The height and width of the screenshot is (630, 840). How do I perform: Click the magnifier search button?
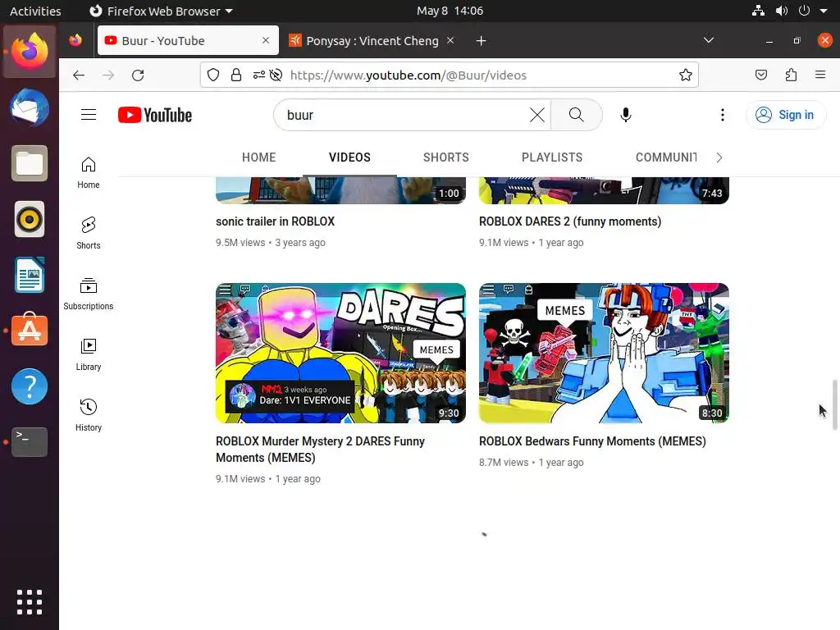click(x=577, y=115)
